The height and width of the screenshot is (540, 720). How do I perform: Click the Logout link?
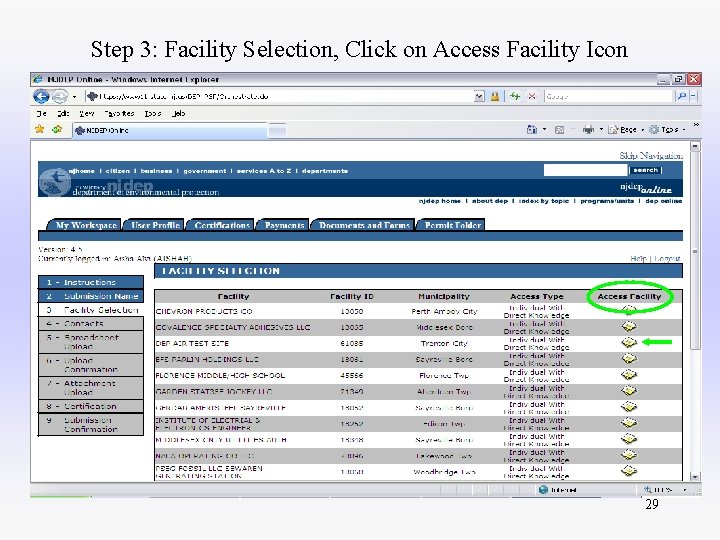pos(667,259)
